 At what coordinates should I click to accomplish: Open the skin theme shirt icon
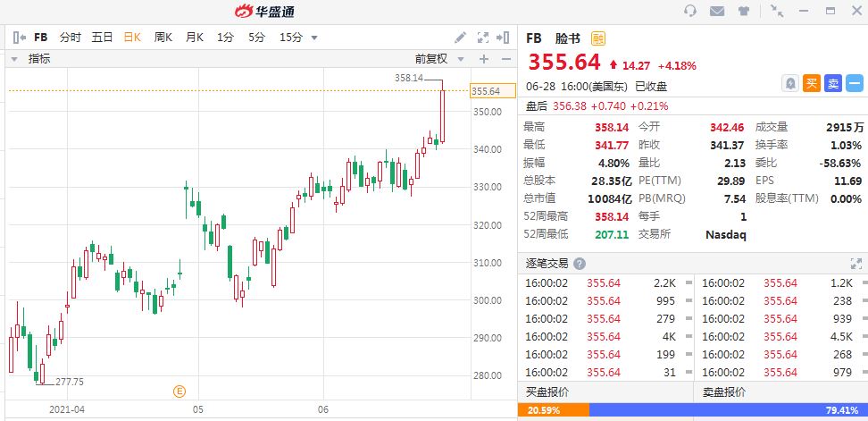pyautogui.click(x=744, y=11)
